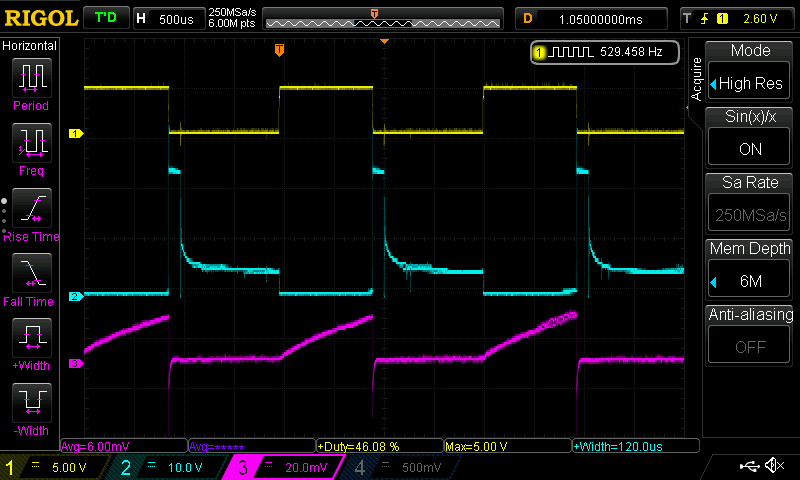Pick the -Width measurement icon
800x480 pixels.
click(x=30, y=403)
